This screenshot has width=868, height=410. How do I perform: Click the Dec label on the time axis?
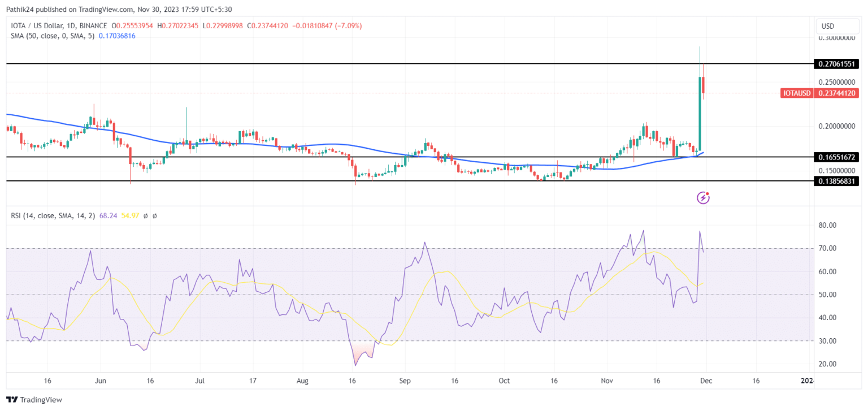pyautogui.click(x=706, y=381)
